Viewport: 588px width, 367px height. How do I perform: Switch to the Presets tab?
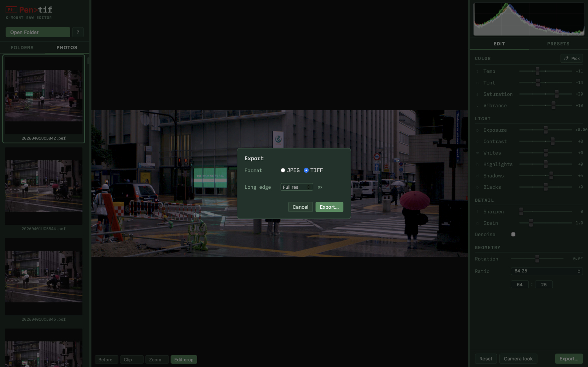click(558, 43)
